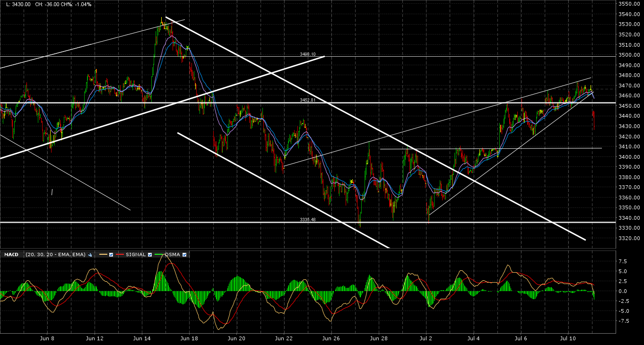Click the Jun 26 date label

331,339
